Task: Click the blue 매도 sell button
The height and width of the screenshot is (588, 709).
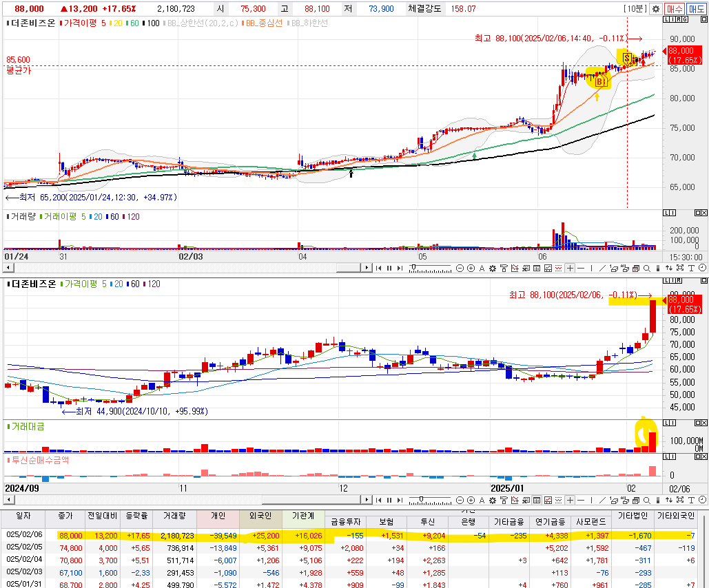Action: pyautogui.click(x=696, y=8)
